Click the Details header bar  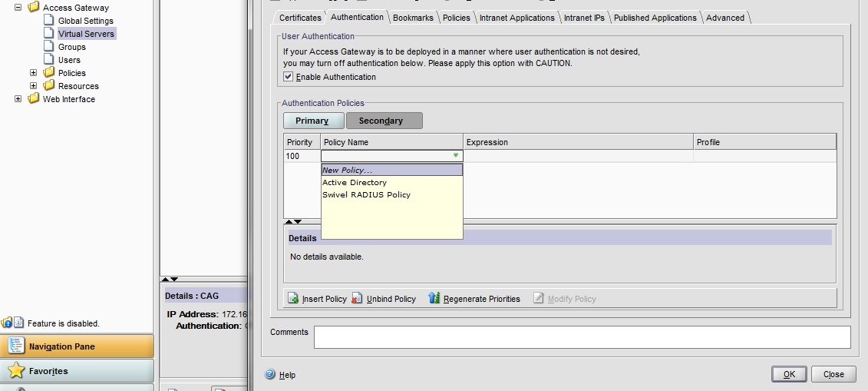click(559, 237)
